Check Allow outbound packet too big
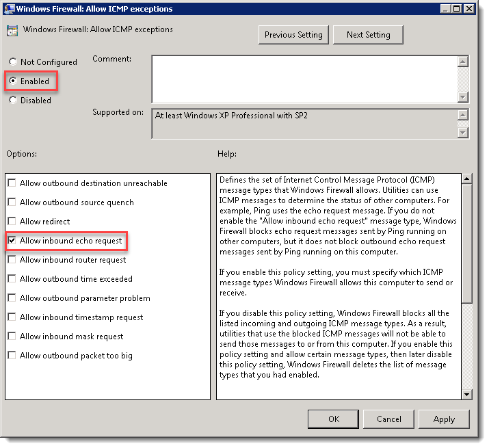 point(12,356)
